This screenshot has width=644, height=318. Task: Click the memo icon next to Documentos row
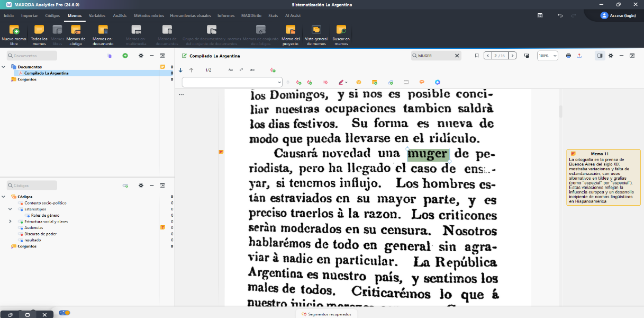click(x=163, y=67)
